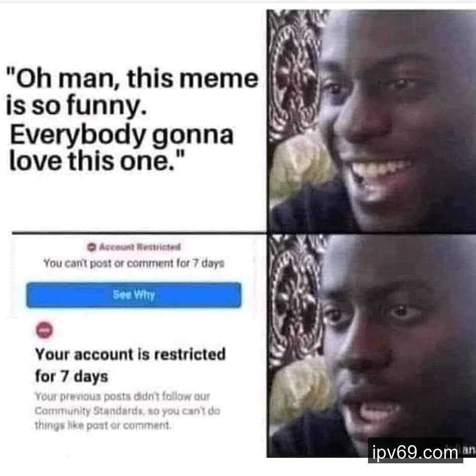Viewport: 476px width, 476px height.
Task: Click the "love this one." line
Action: [96, 161]
